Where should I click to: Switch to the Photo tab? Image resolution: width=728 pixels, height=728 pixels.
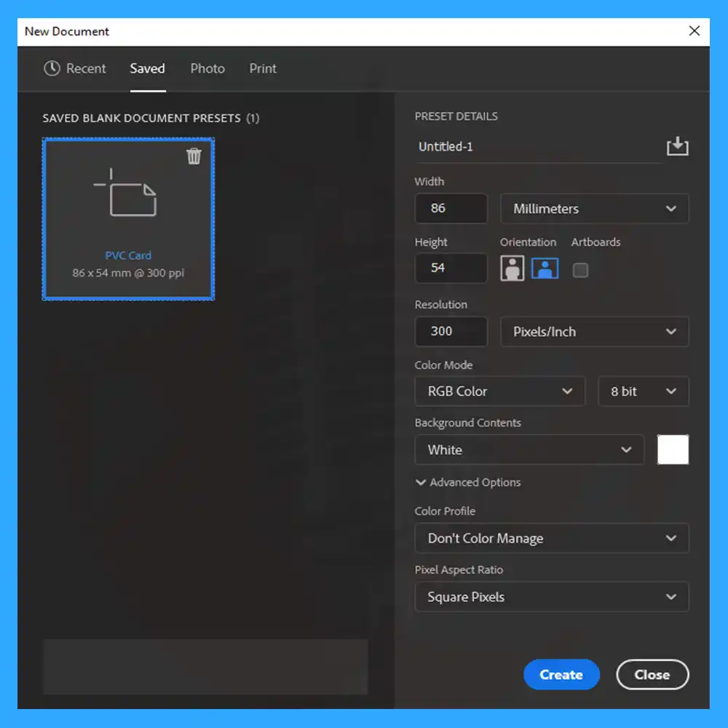point(207,68)
